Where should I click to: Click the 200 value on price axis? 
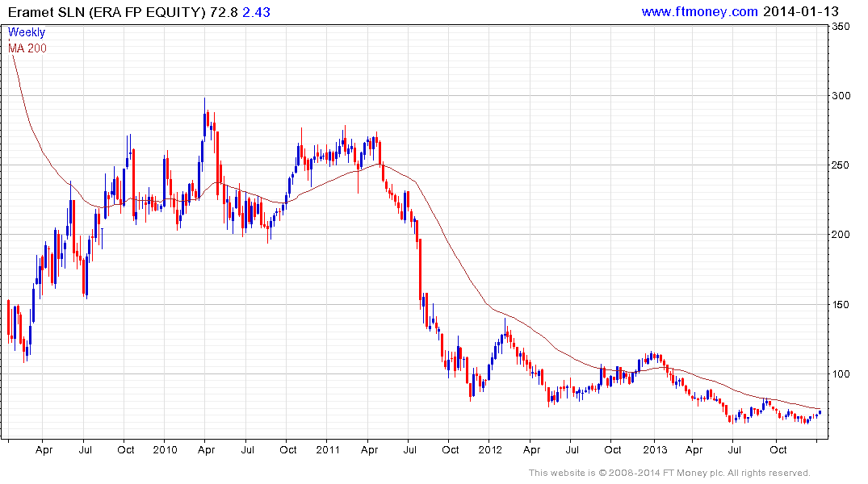pos(841,235)
